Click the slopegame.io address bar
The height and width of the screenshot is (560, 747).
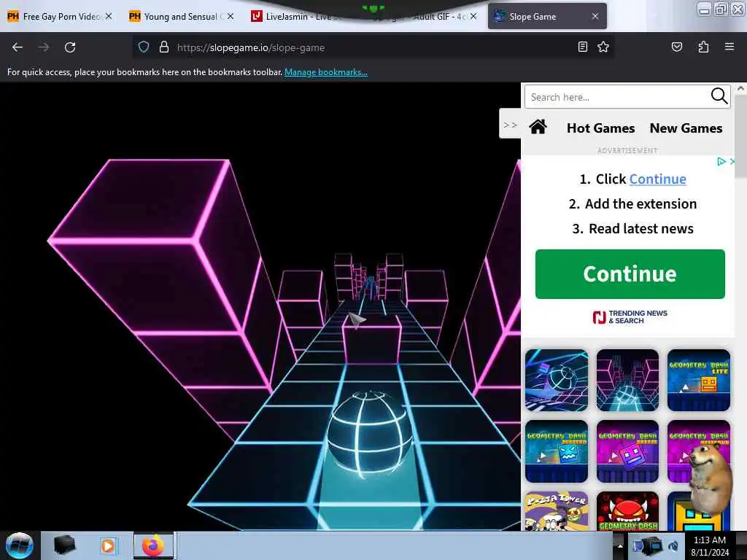(371, 47)
